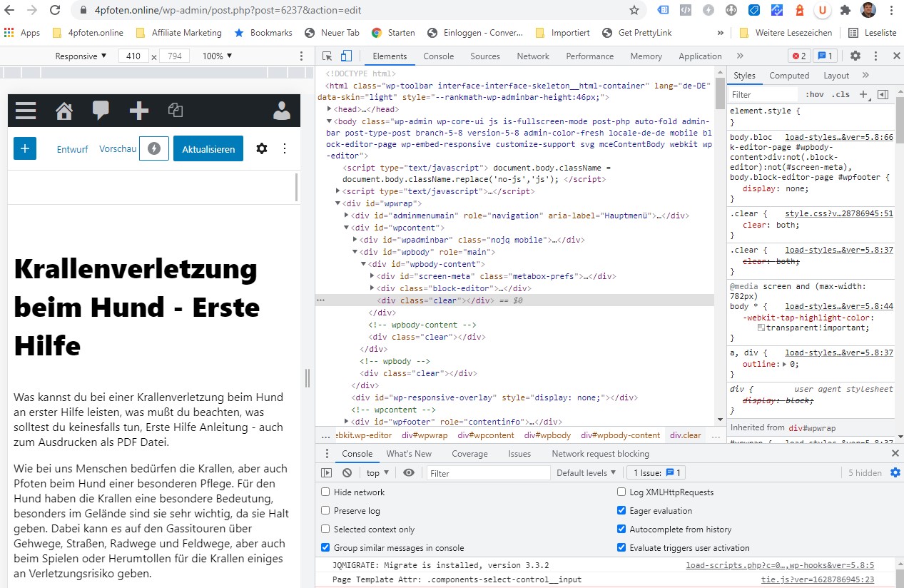The image size is (904, 588).
Task: Open the Chrome extensions puzzle icon
Action: [x=845, y=11]
